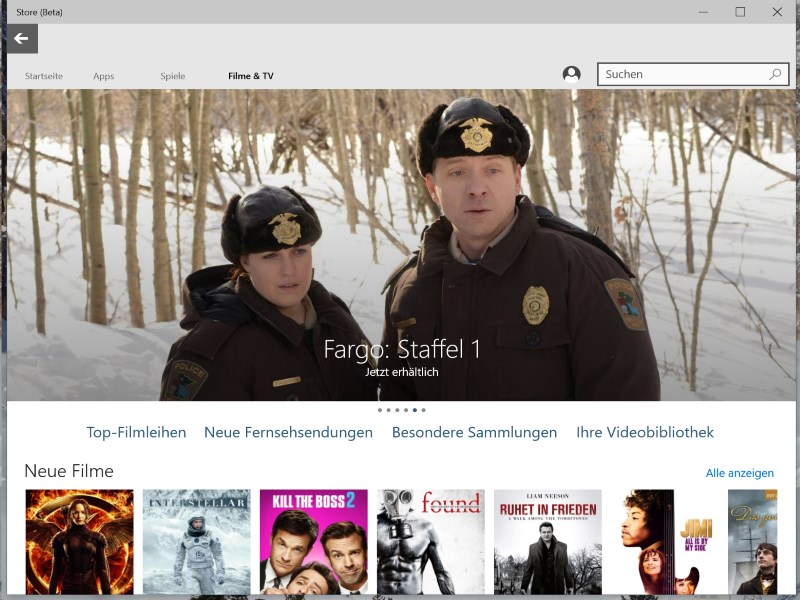Open Ihre Videobibliothek link
800x600 pixels.
(x=645, y=432)
